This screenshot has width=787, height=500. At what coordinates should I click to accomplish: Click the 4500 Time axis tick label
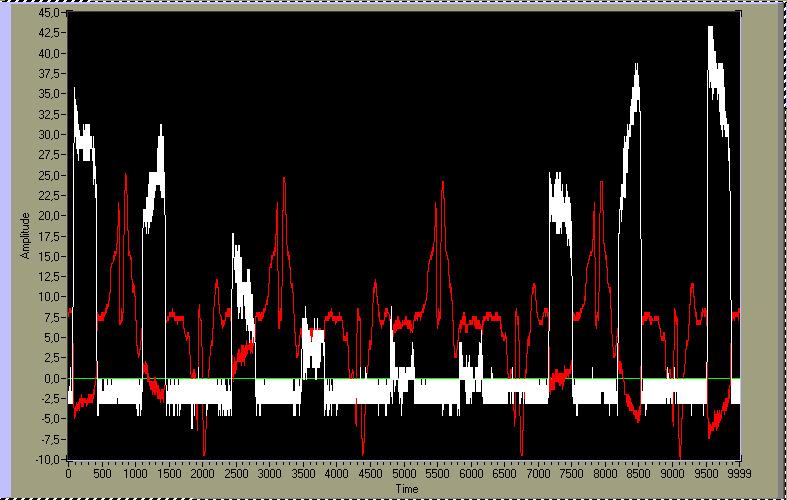370,473
